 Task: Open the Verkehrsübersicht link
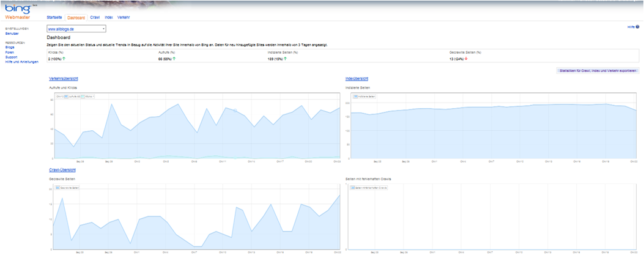click(64, 78)
